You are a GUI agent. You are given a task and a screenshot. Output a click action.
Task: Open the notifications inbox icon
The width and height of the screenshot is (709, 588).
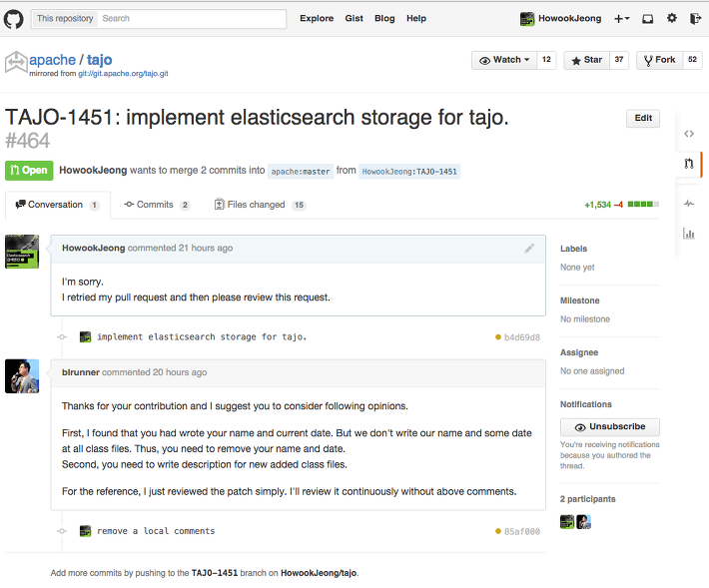(x=647, y=19)
